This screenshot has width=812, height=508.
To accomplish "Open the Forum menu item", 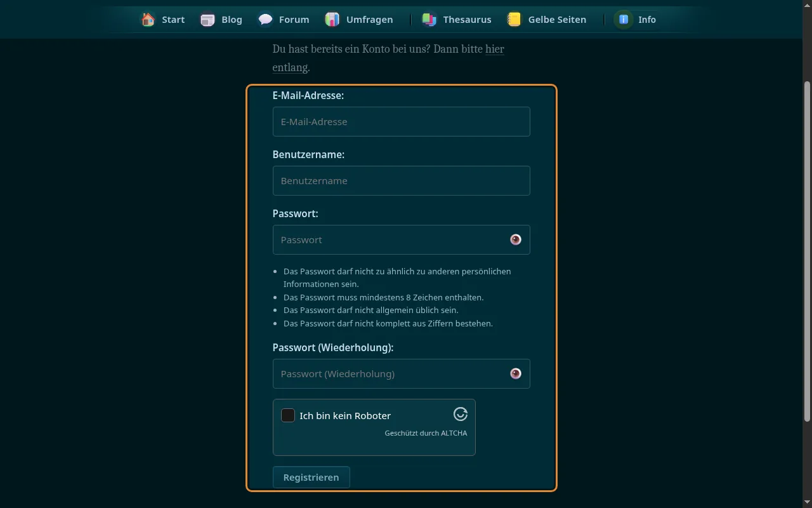I will pyautogui.click(x=284, y=20).
